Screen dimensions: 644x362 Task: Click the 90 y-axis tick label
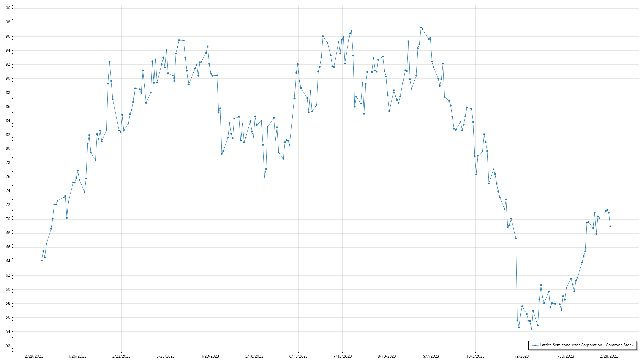coord(8,78)
